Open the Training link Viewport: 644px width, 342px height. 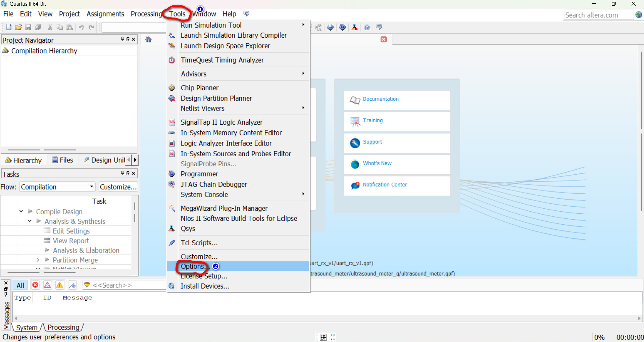pyautogui.click(x=397, y=122)
